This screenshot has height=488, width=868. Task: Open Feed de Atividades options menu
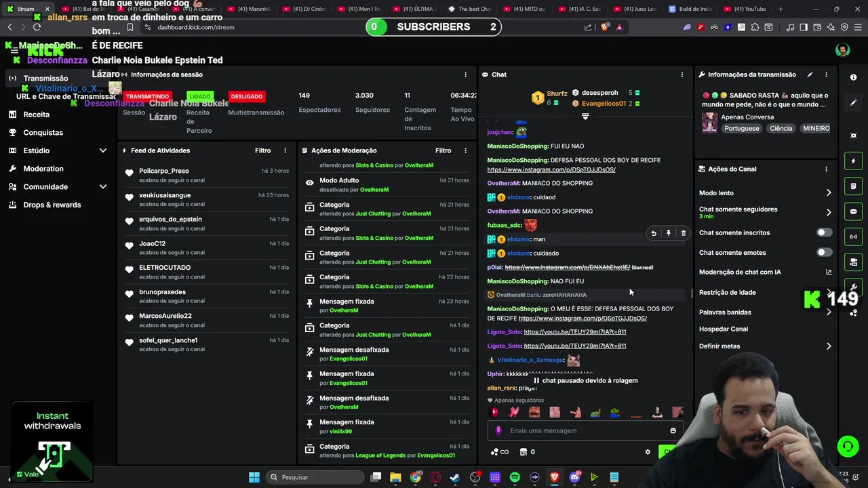pyautogui.click(x=285, y=150)
